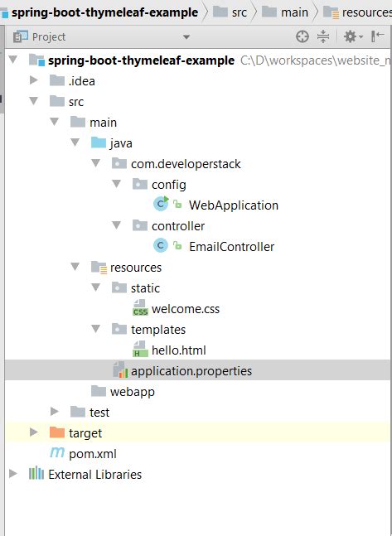
Task: Click the main breadcrumb
Action: [294, 12]
